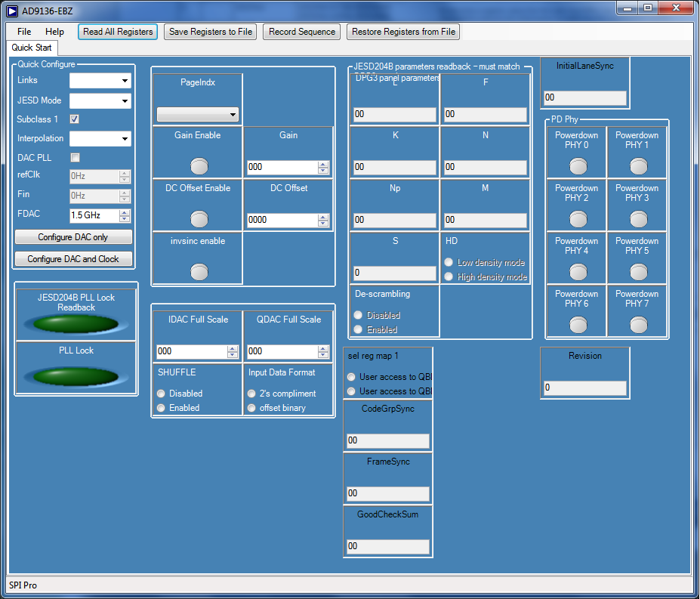Toggle the DC Offset Enable button

tap(199, 219)
